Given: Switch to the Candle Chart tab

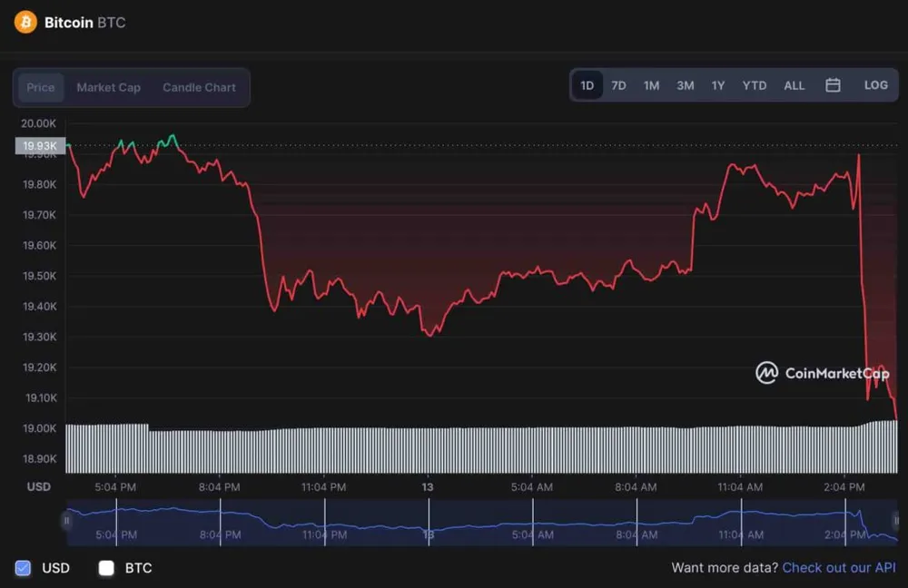Looking at the screenshot, I should coord(199,88).
